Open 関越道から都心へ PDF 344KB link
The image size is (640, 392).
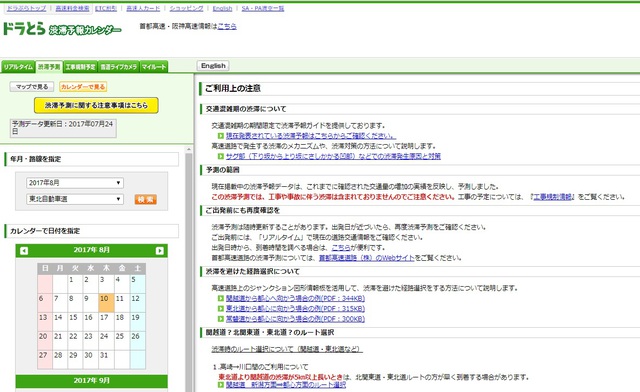coord(296,298)
